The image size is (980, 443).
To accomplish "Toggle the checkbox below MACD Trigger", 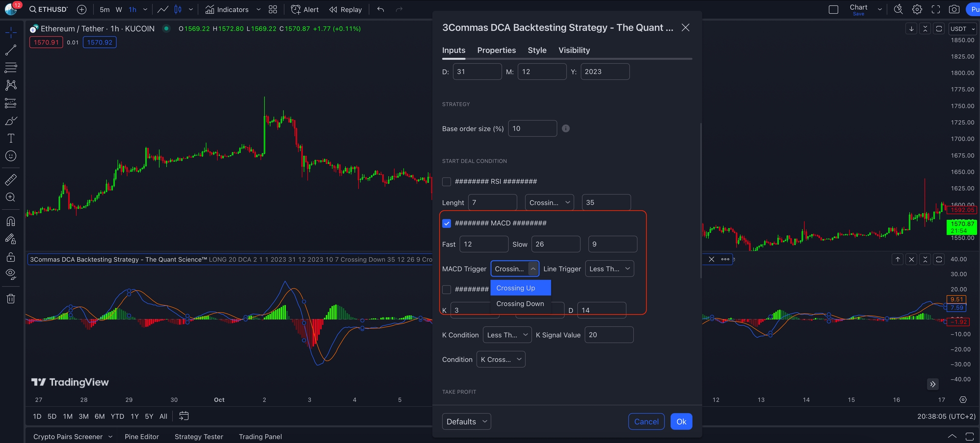I will [x=446, y=290].
